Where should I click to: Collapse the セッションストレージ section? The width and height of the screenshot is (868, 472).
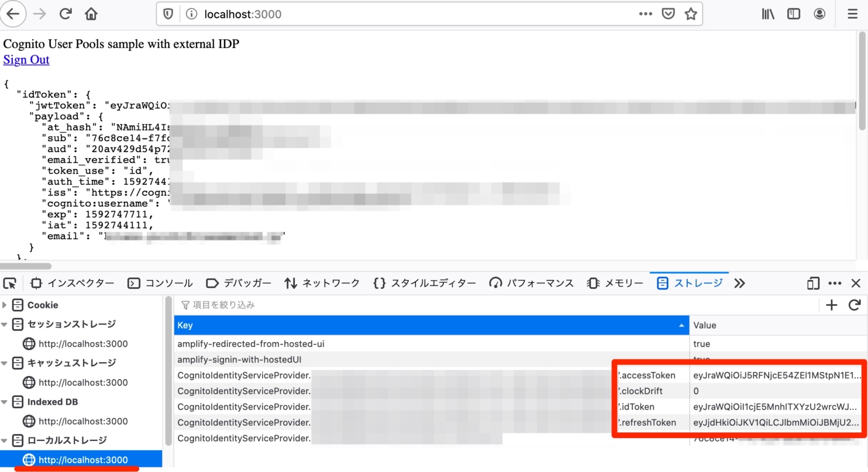click(x=5, y=324)
